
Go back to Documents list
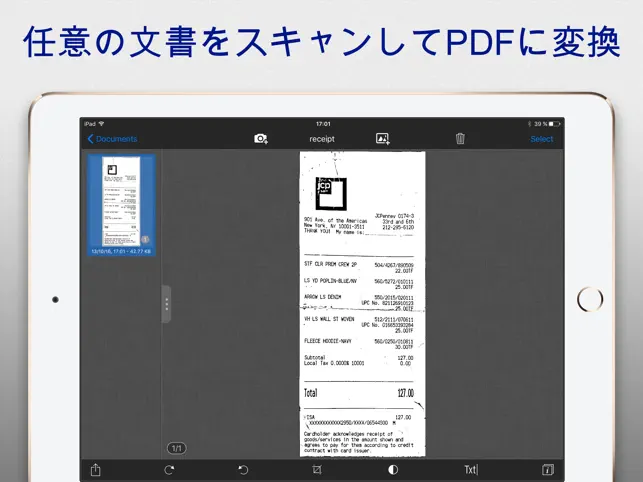pos(112,139)
